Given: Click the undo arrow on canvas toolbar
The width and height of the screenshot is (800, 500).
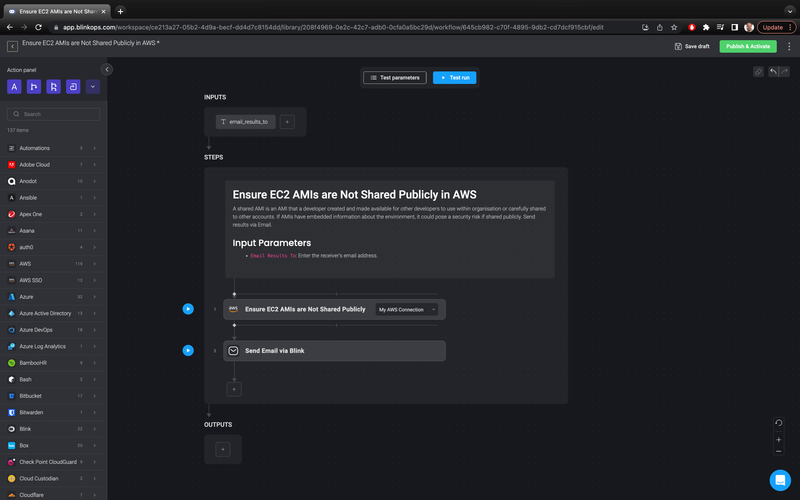Looking at the screenshot, I should pyautogui.click(x=773, y=72).
